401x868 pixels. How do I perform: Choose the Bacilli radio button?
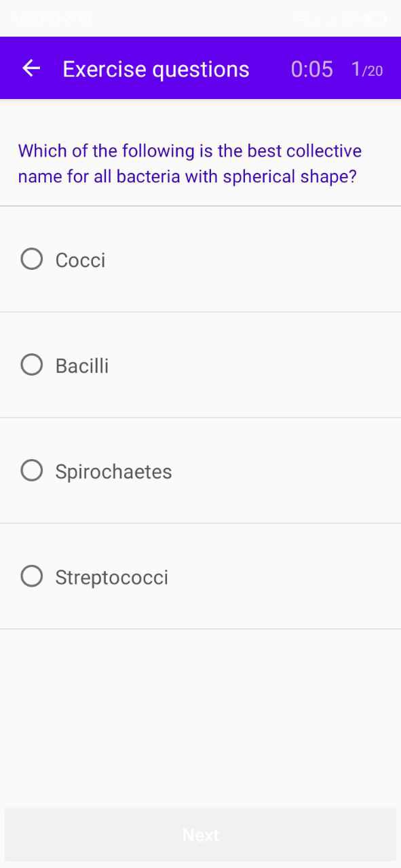[32, 365]
